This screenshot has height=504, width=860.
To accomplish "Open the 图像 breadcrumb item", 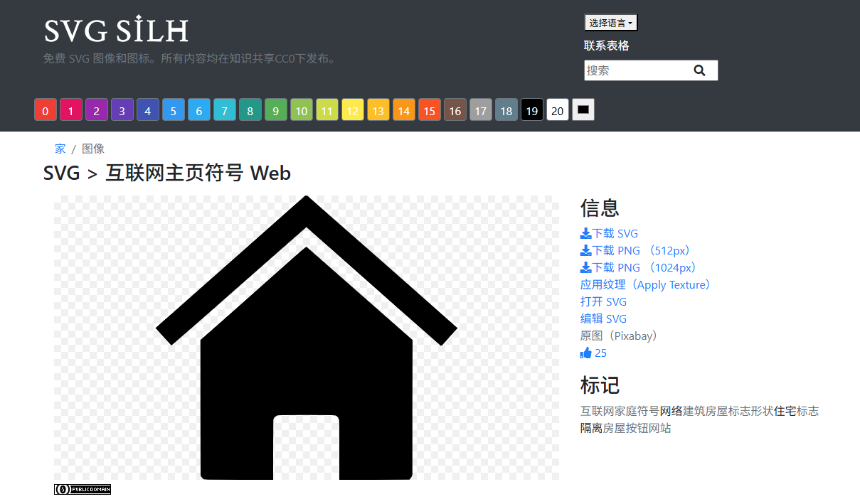I will [93, 149].
